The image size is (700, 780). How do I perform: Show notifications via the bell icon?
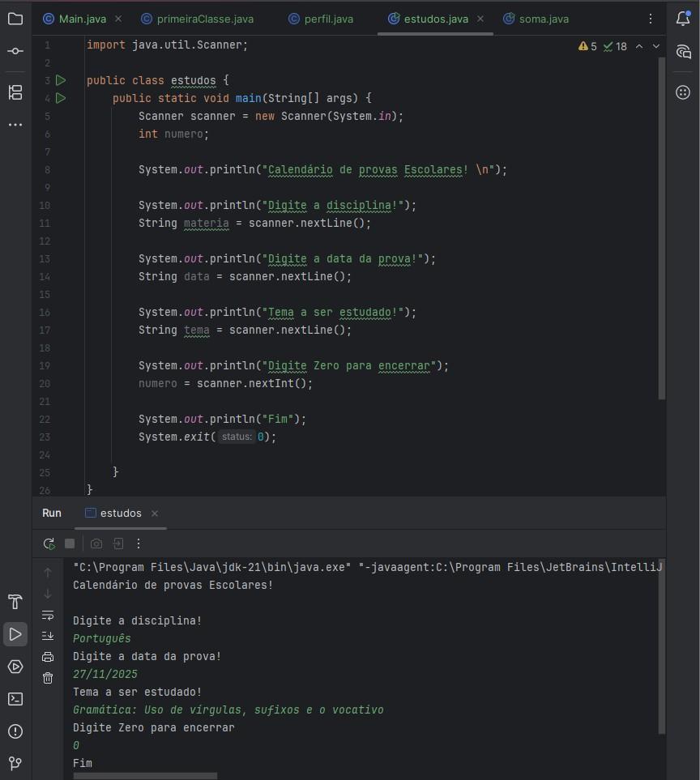(x=683, y=19)
